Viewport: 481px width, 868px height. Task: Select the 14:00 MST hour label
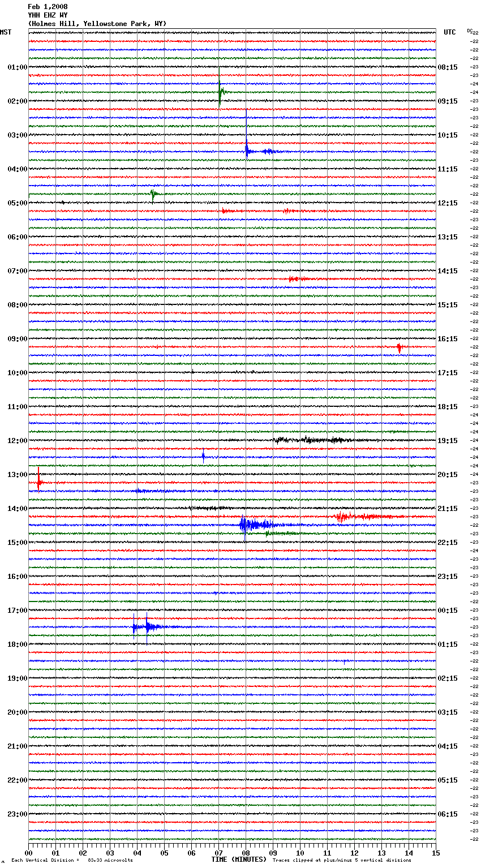18,509
